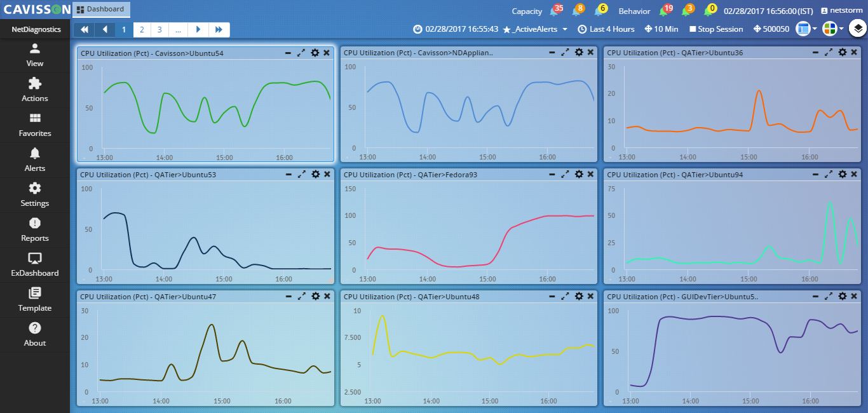Click the Stop Session button
This screenshot has width=868, height=413.
tap(715, 29)
